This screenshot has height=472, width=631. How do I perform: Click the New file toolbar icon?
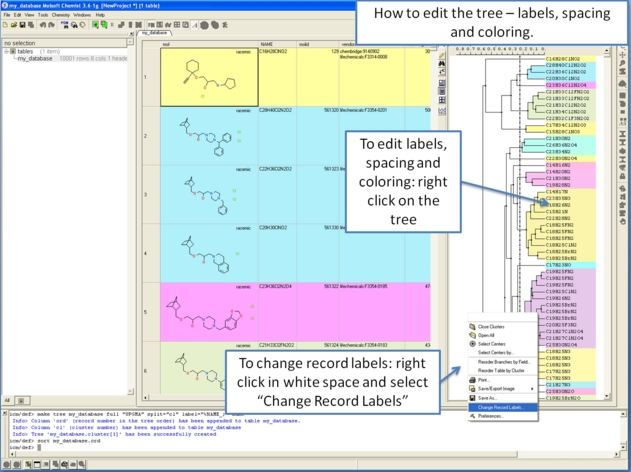tap(7, 25)
